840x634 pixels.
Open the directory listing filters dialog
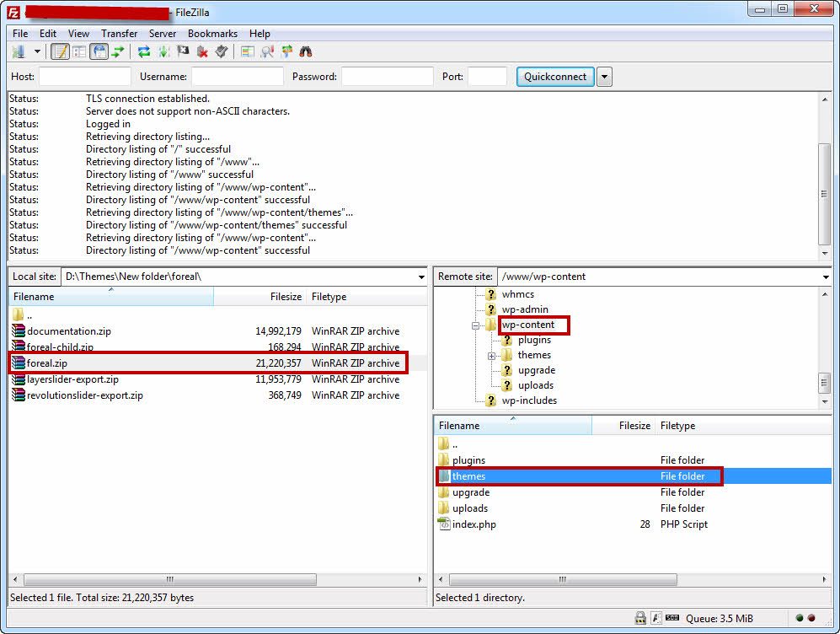[x=248, y=51]
